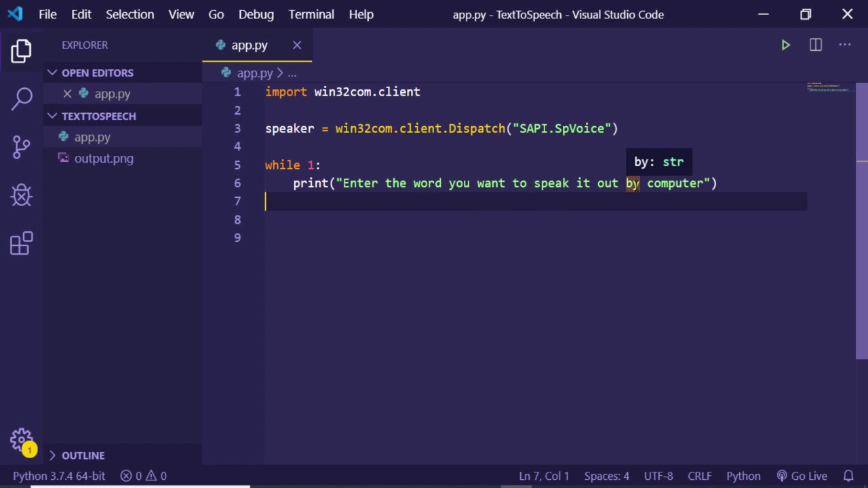Open the Explorer view in activity bar
The image size is (868, 488).
coord(21,52)
